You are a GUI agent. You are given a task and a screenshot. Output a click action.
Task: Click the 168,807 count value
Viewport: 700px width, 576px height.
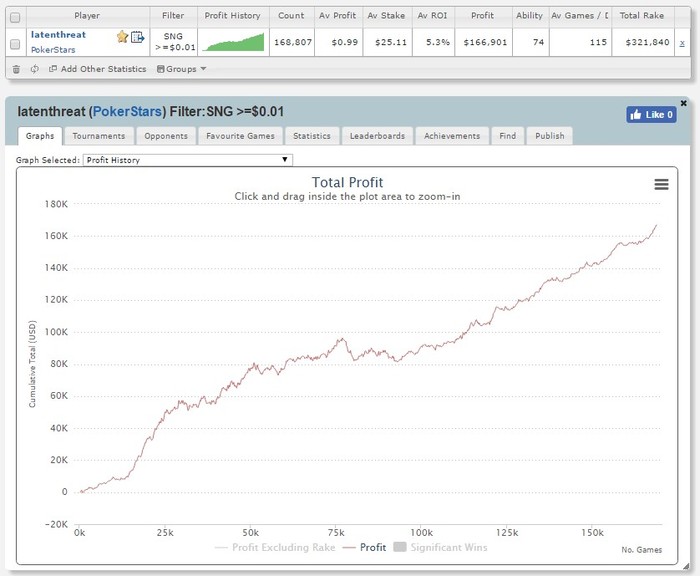click(293, 42)
